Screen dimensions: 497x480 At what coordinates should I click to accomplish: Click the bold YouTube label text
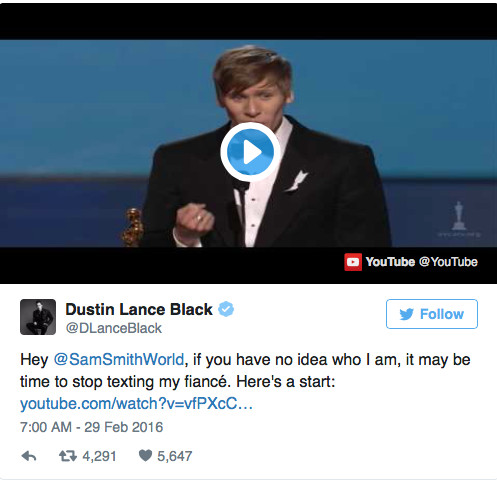click(390, 262)
